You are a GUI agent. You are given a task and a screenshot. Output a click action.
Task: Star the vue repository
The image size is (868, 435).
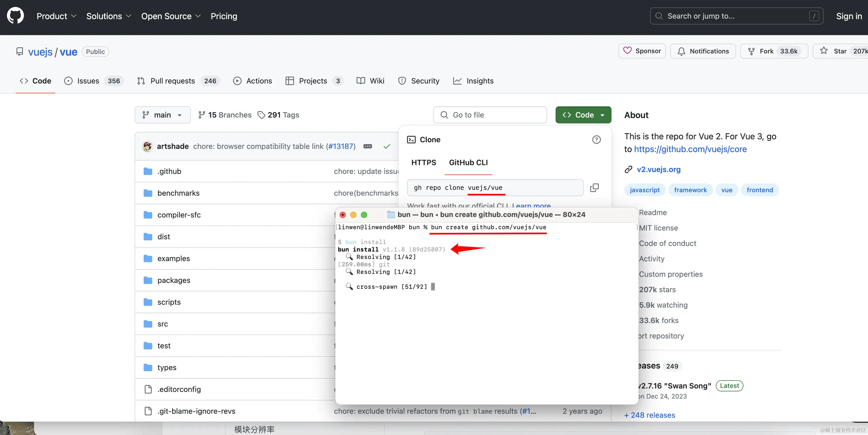[841, 51]
